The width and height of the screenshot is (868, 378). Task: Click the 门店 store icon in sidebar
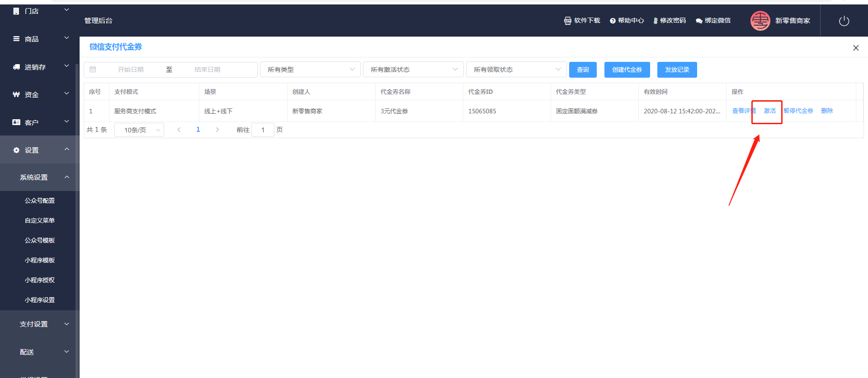(x=16, y=11)
